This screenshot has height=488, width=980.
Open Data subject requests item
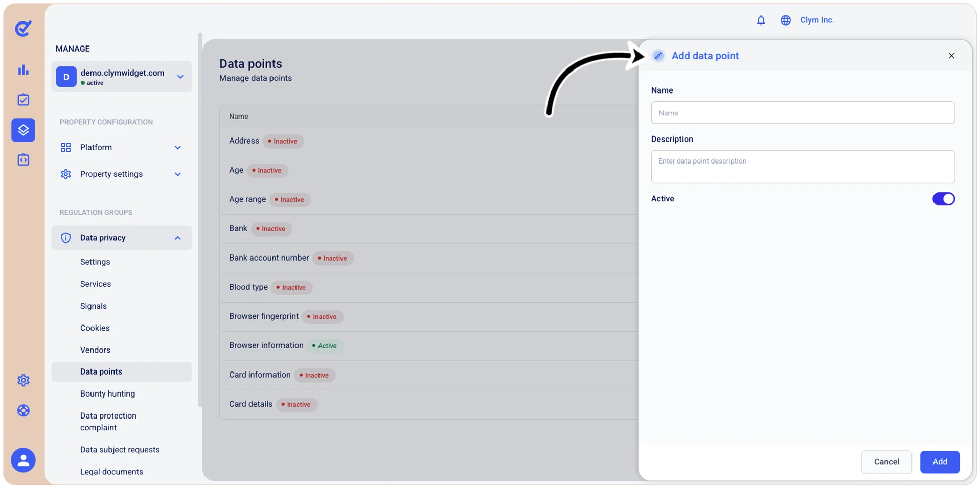(x=120, y=450)
